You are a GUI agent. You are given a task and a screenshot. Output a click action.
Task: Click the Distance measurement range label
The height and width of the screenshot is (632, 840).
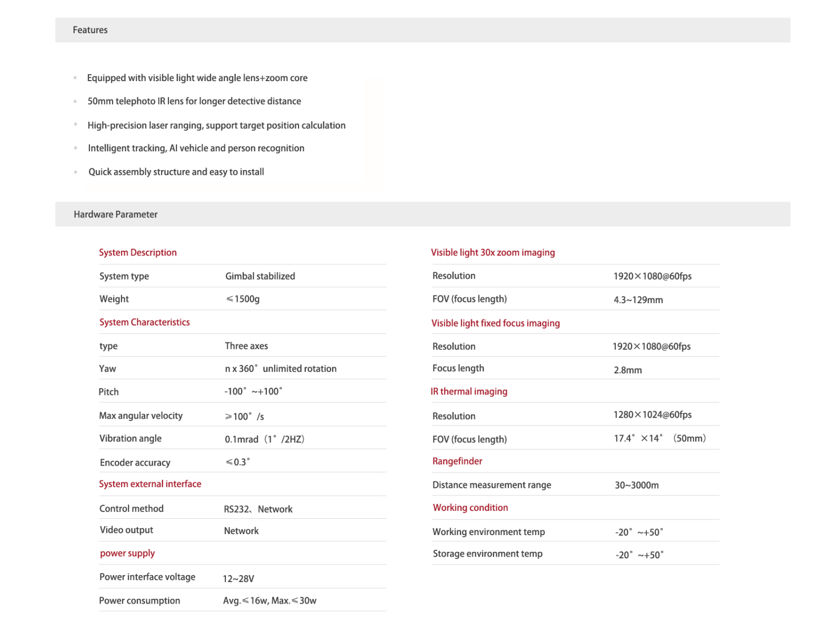click(492, 485)
